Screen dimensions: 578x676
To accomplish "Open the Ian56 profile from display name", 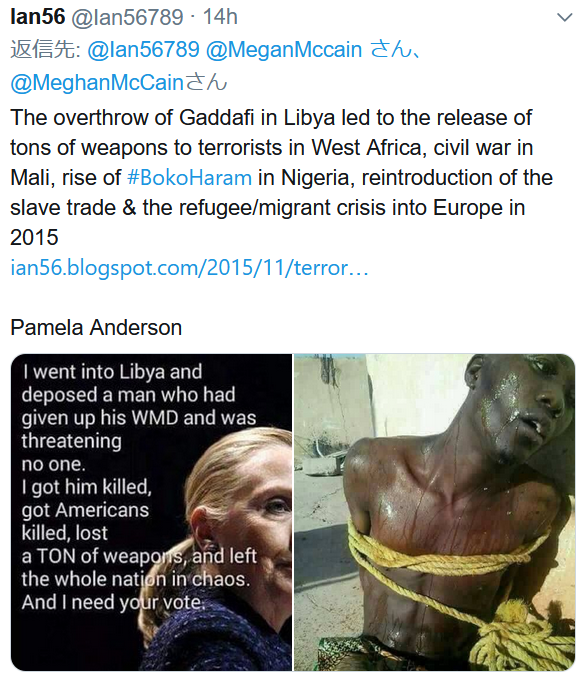I will point(37,17).
